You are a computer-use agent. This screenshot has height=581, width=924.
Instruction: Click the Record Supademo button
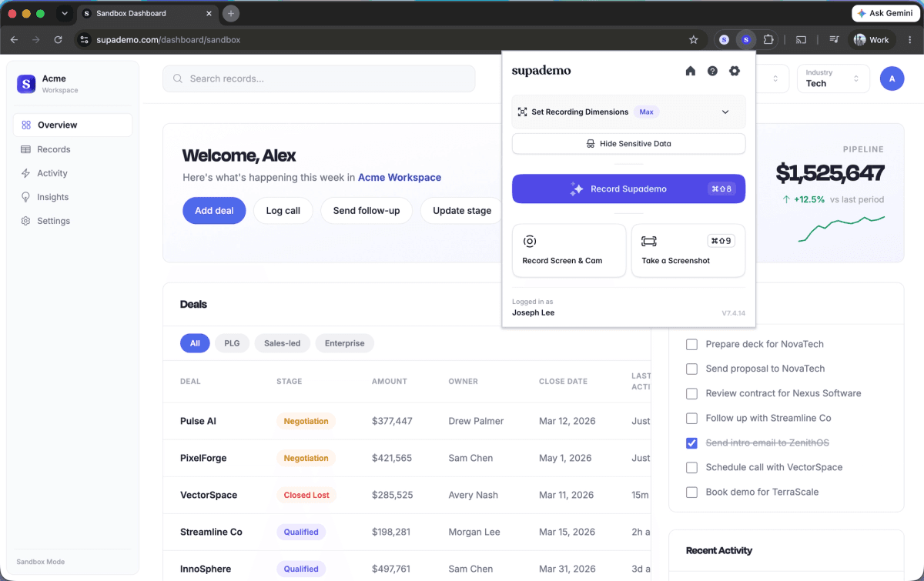(628, 189)
